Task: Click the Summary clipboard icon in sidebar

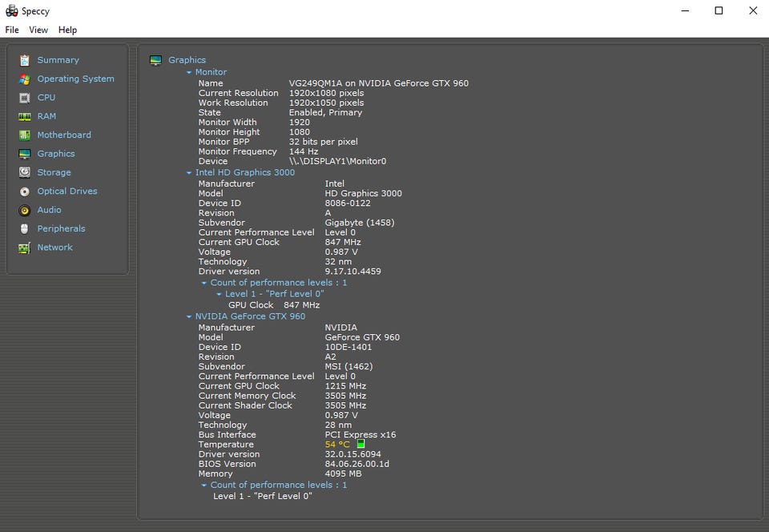Action: 25,60
